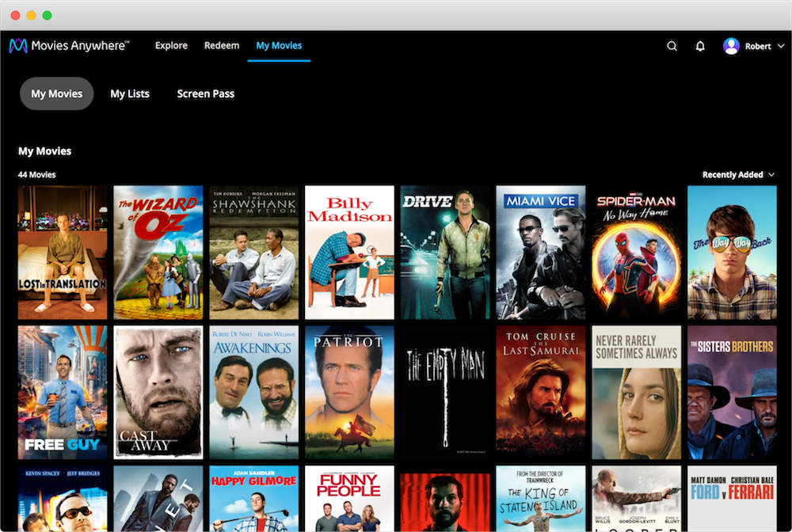Switch to My Lists
This screenshot has width=792, height=532.
[x=130, y=94]
